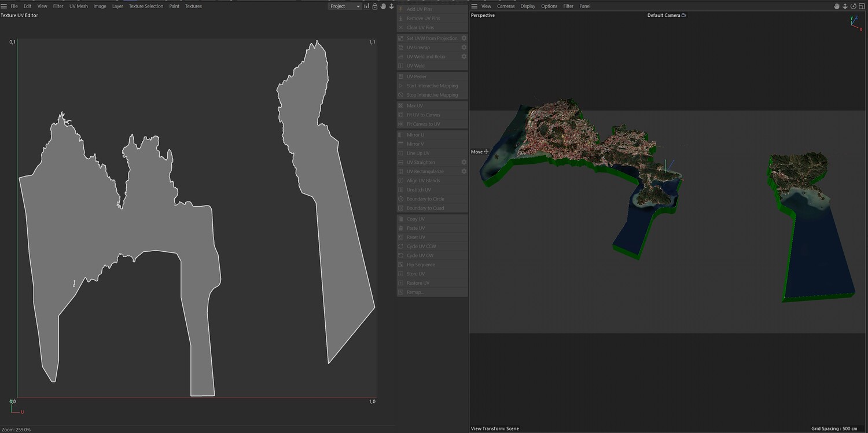The height and width of the screenshot is (433, 868).
Task: Open the Panel menu
Action: point(585,6)
